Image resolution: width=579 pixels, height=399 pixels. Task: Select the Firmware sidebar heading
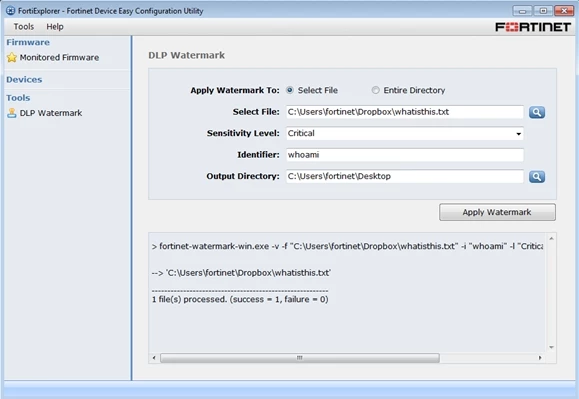click(28, 42)
